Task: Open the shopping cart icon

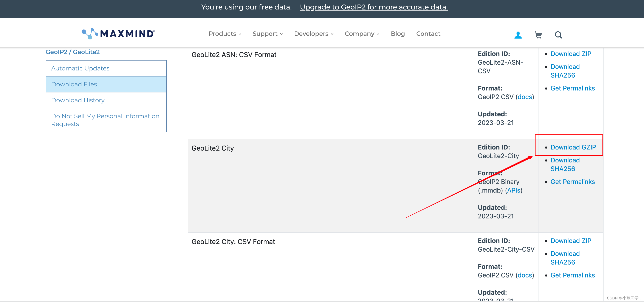Action: pos(538,35)
